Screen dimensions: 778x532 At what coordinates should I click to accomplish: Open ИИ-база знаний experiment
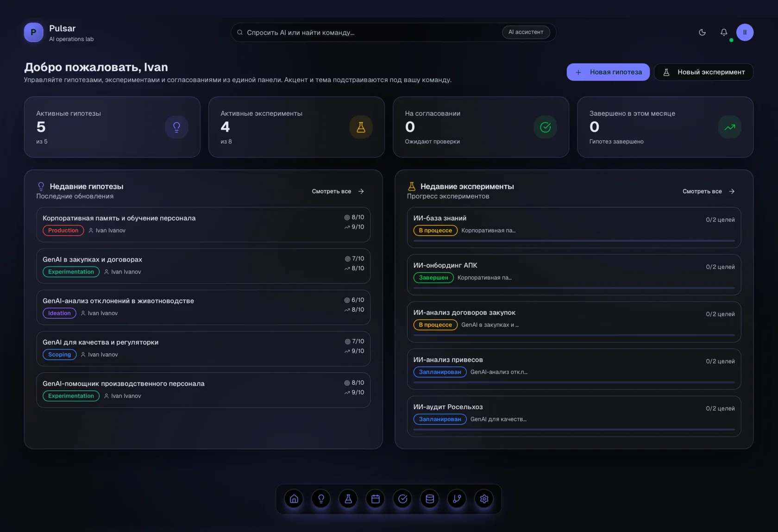click(574, 227)
